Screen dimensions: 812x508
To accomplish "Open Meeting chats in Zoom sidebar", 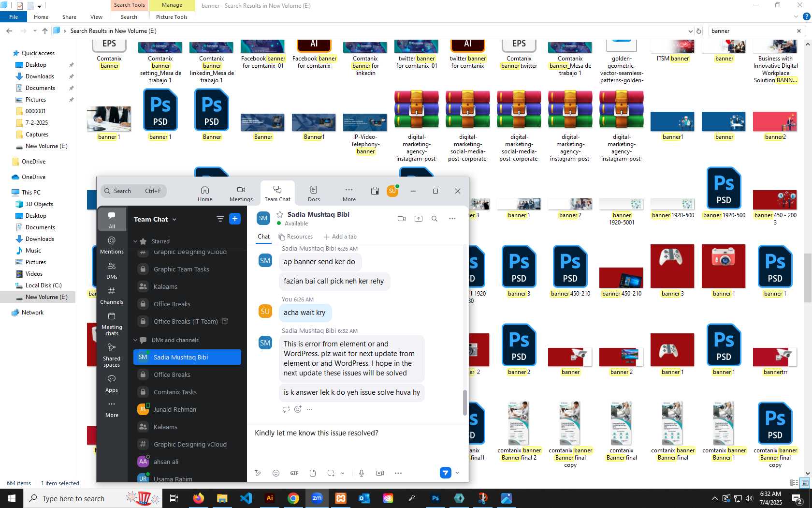I will coord(112,323).
